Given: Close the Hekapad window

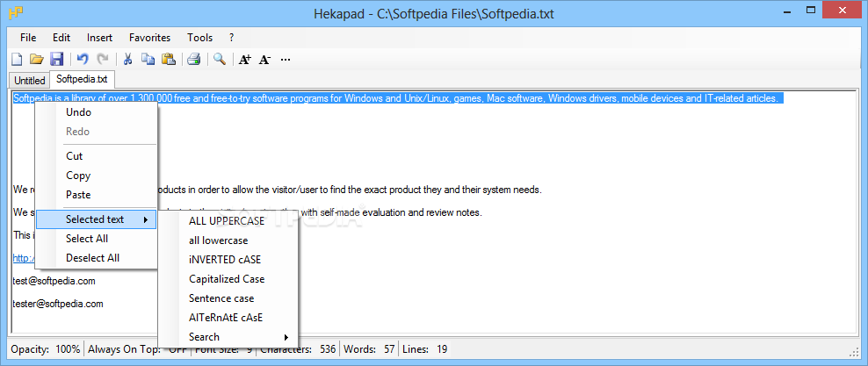Looking at the screenshot, I should 843,10.
